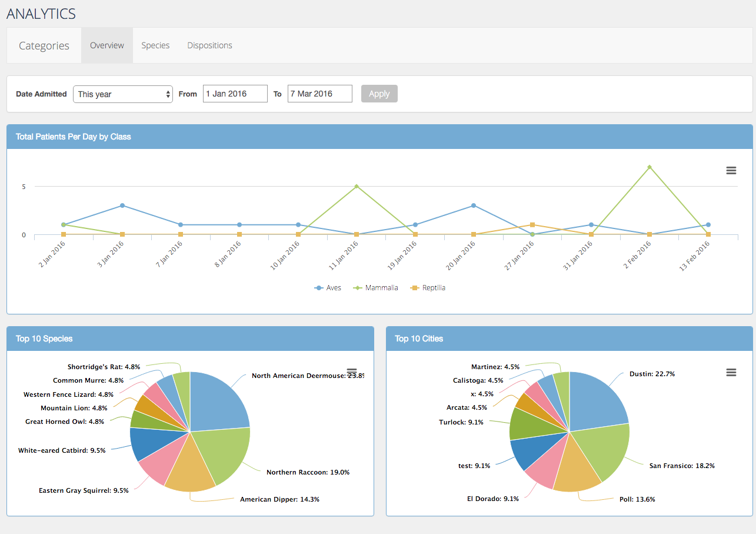Click the Mammalia point on 11 Jan 2016
Image resolution: width=756 pixels, height=534 pixels.
(357, 187)
